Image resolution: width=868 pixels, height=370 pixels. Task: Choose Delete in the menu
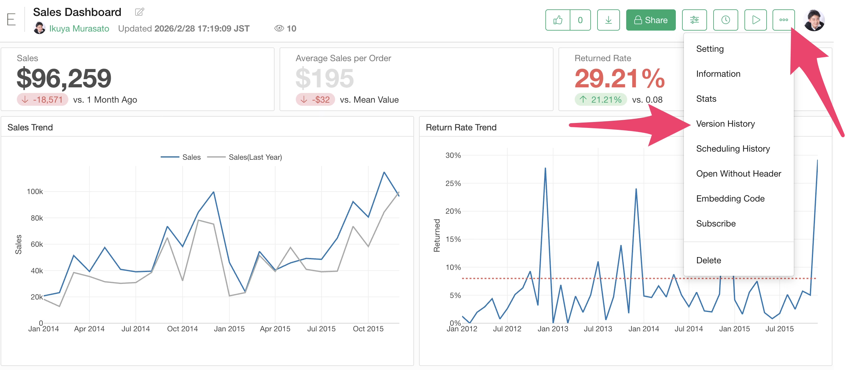click(x=708, y=260)
